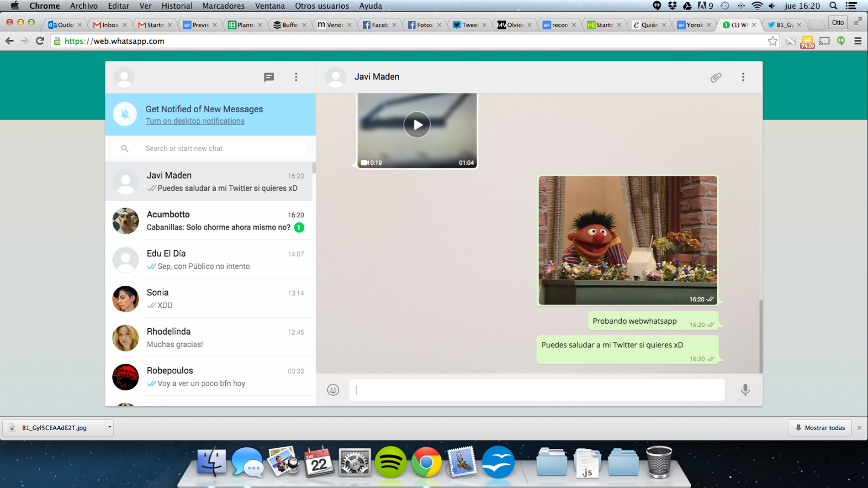Open System Preferences in dock
Screen dimensions: 868x488
pos(355,462)
